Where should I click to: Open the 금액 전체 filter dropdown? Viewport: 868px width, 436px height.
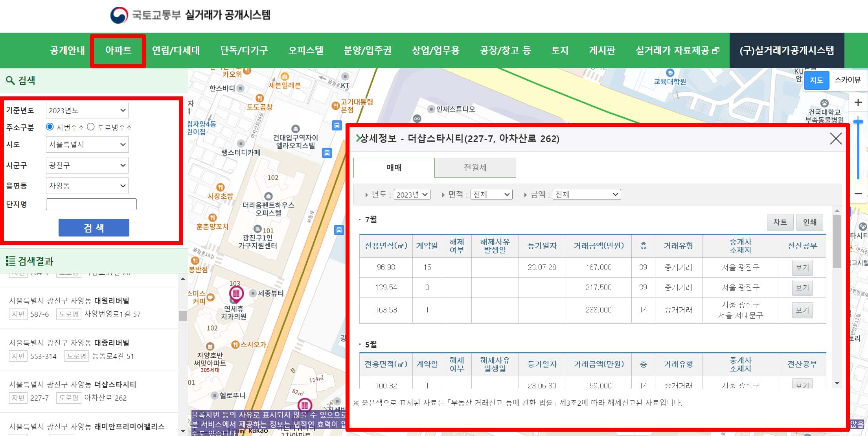point(587,194)
